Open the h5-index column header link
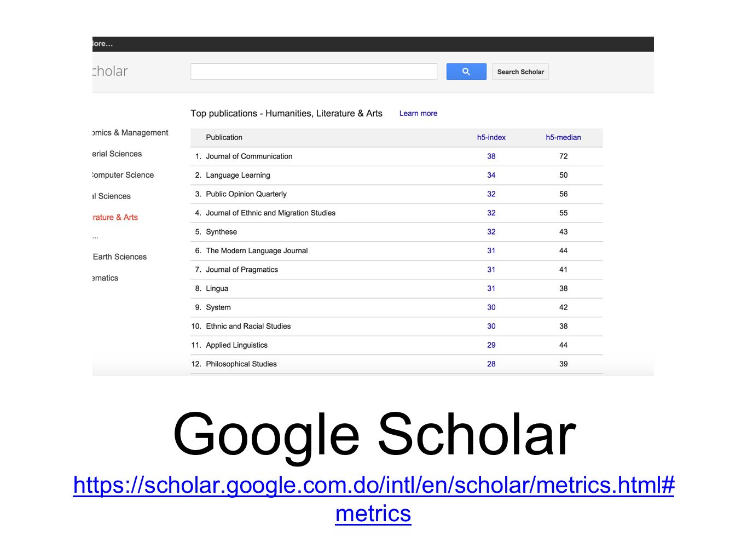 coord(491,137)
